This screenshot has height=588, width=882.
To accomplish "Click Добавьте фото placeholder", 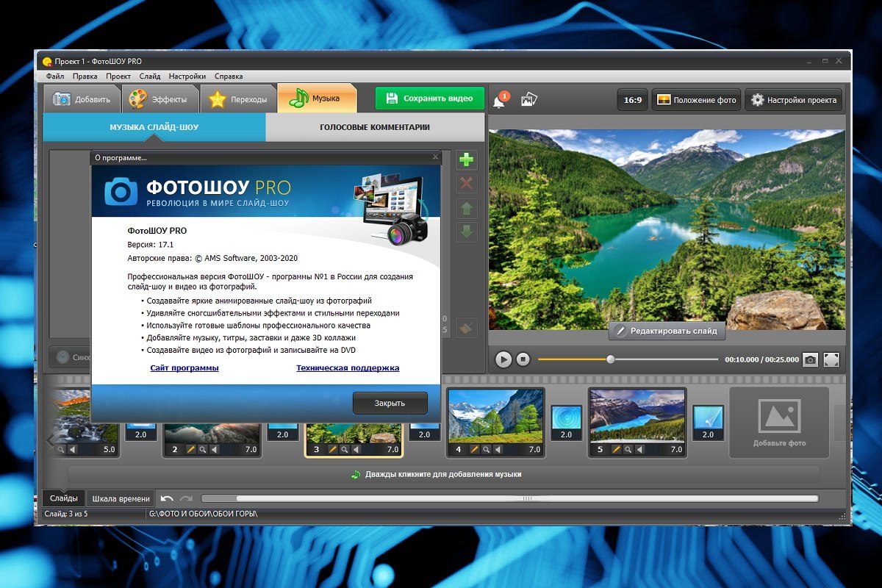I will point(779,423).
